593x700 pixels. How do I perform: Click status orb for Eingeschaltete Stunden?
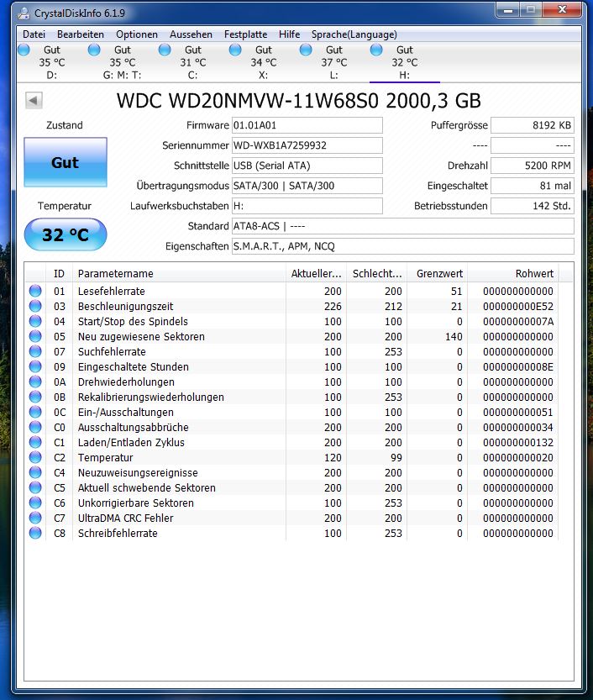pos(35,366)
